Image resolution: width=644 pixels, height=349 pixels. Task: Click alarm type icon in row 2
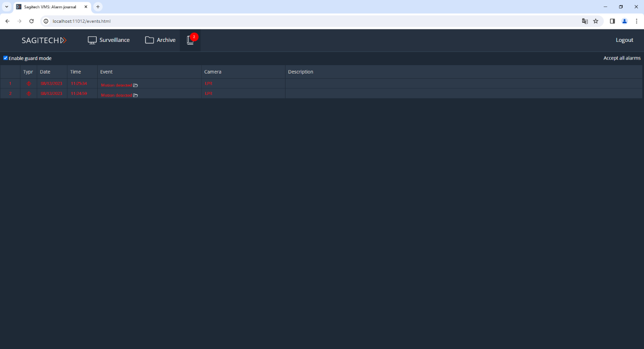click(x=28, y=94)
